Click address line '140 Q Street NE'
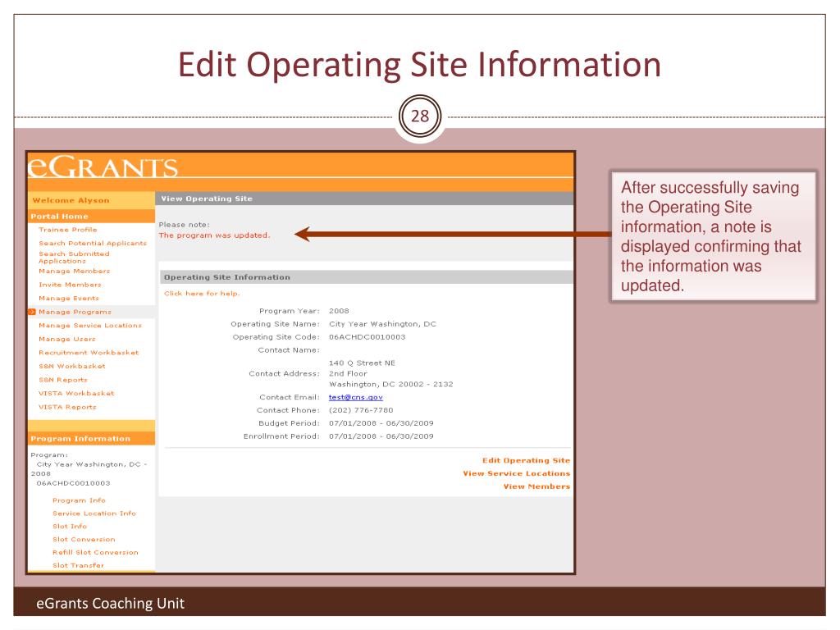This screenshot has height=630, width=840. click(362, 363)
